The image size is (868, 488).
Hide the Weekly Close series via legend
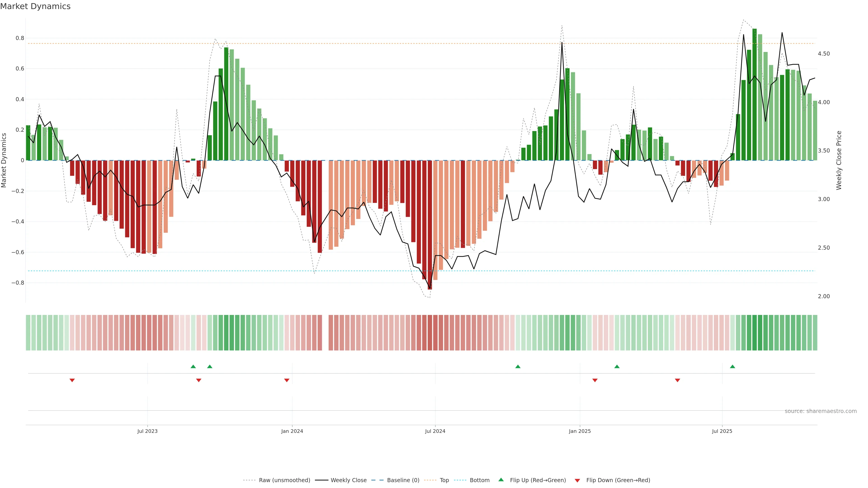click(348, 480)
